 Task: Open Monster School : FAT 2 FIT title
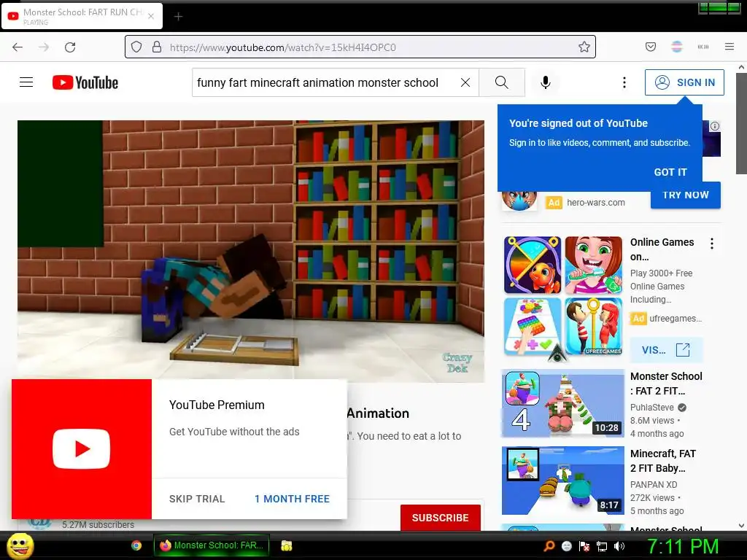[666, 384]
